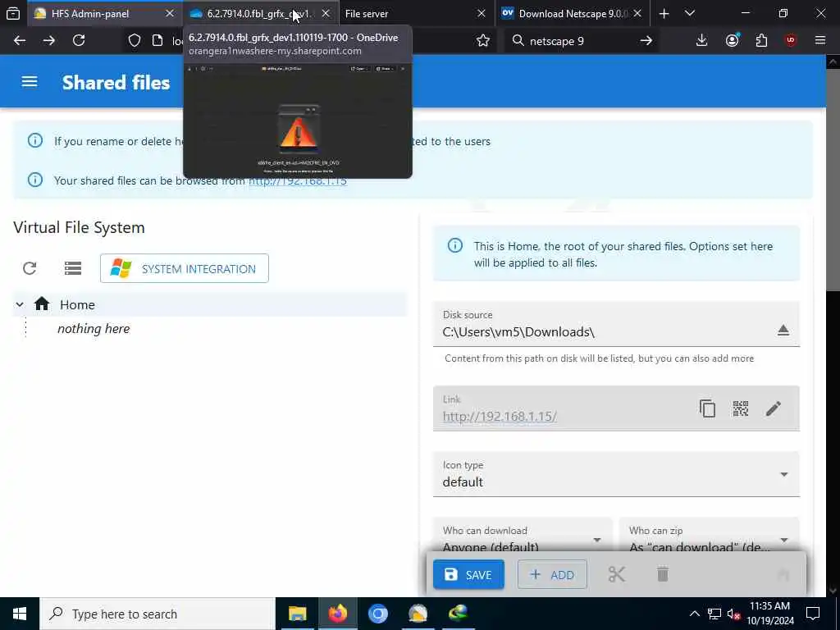Edit the link with pencil icon
Viewport: 840px width, 630px height.
tap(773, 409)
